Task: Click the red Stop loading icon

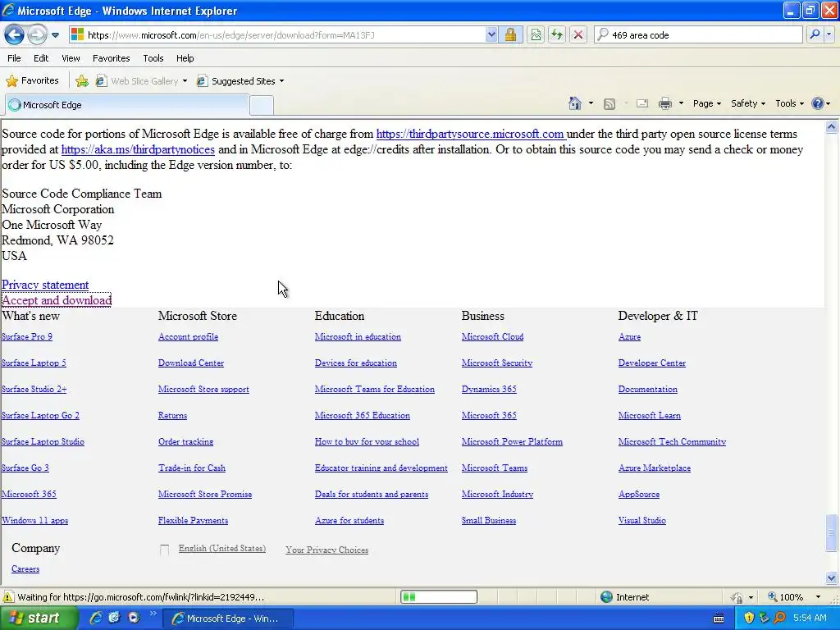Action: tap(578, 35)
